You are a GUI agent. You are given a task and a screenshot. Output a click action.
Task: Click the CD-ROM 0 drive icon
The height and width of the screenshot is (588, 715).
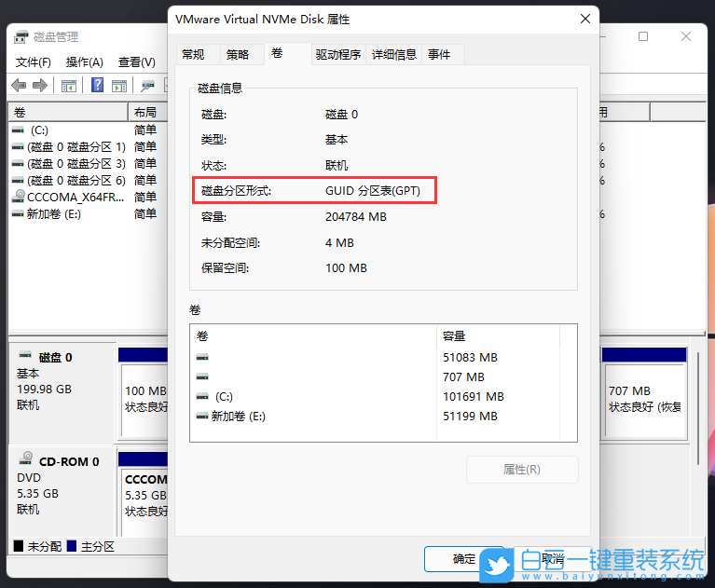pos(26,458)
